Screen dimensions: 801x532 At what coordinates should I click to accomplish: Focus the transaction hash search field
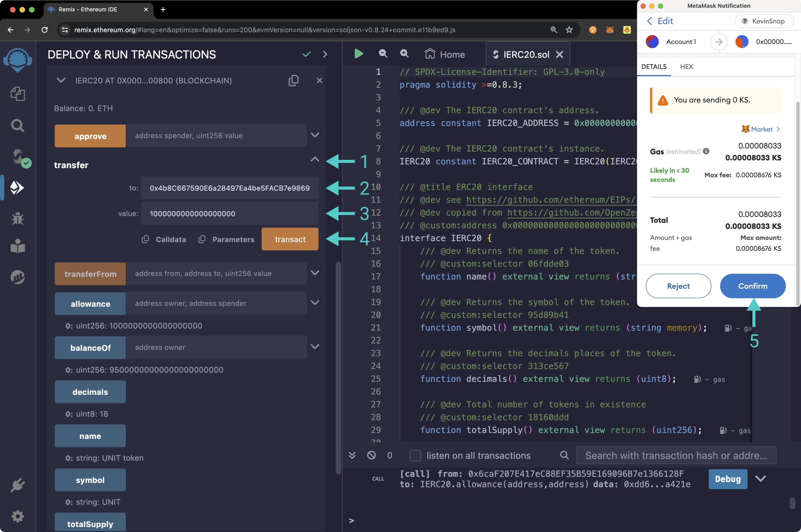tap(676, 455)
